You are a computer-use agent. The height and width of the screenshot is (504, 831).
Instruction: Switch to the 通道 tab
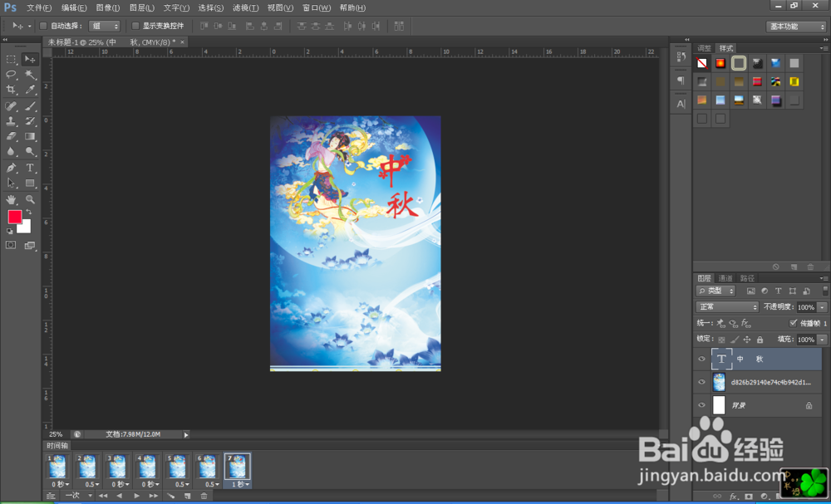pyautogui.click(x=725, y=278)
